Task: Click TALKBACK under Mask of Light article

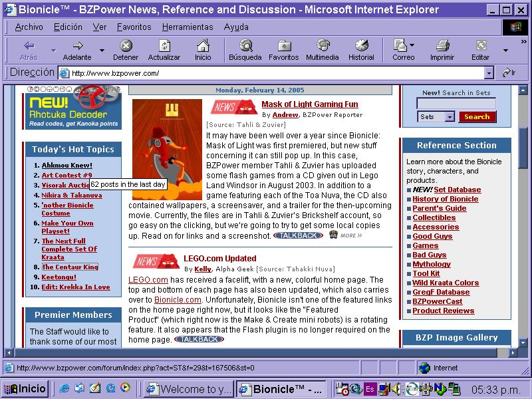Action: click(298, 235)
